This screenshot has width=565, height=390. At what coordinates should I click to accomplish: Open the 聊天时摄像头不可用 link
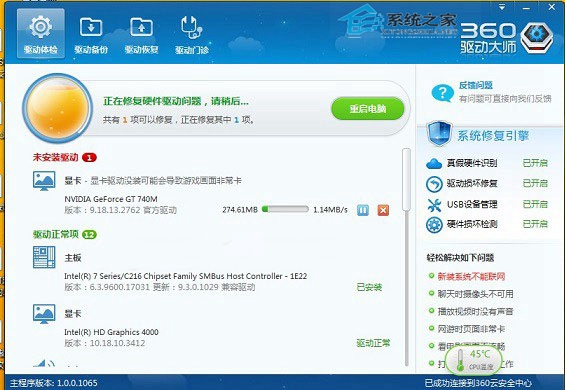(x=475, y=294)
